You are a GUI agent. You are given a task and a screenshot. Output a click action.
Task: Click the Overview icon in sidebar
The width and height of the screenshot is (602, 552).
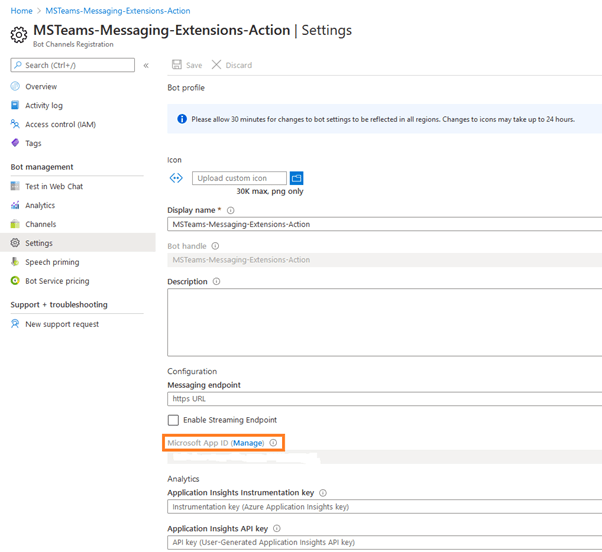tap(15, 87)
